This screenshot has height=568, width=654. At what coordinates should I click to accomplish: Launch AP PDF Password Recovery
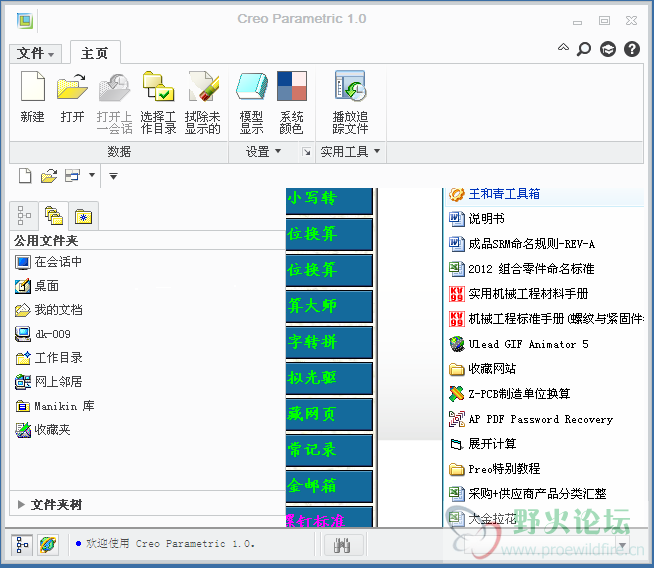point(531,419)
